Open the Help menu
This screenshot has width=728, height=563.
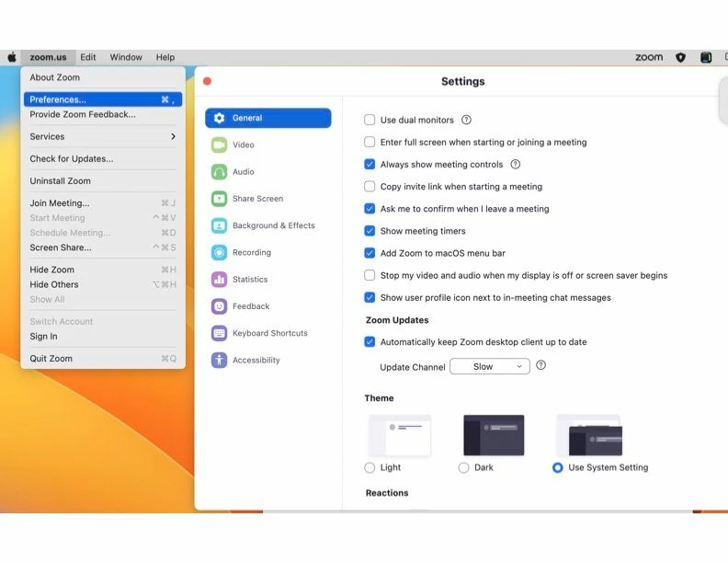tap(165, 57)
